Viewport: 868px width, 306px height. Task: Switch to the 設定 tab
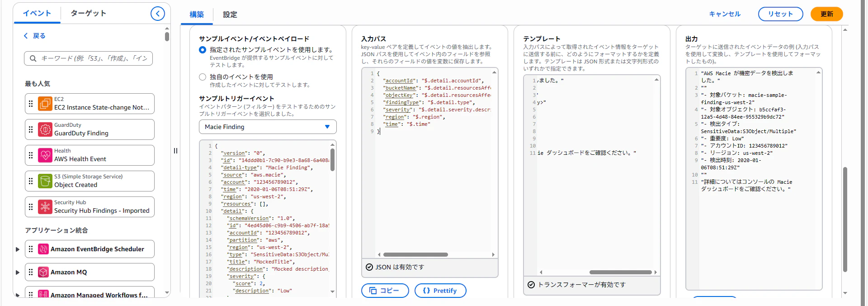(230, 14)
